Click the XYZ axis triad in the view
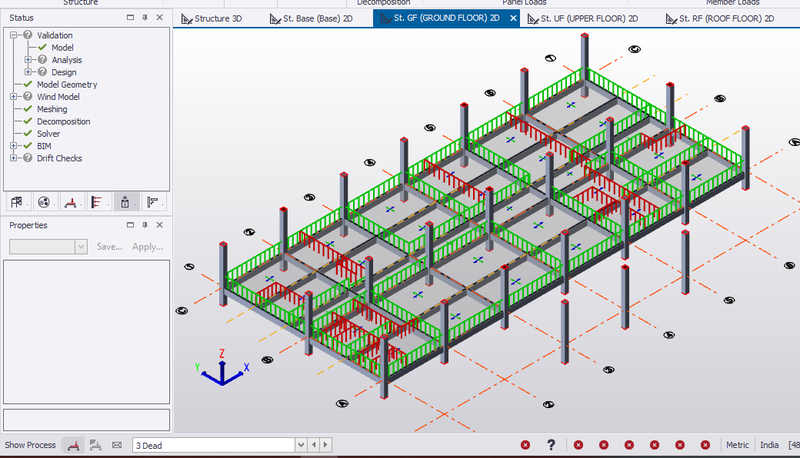This screenshot has height=458, width=800. pos(222,368)
